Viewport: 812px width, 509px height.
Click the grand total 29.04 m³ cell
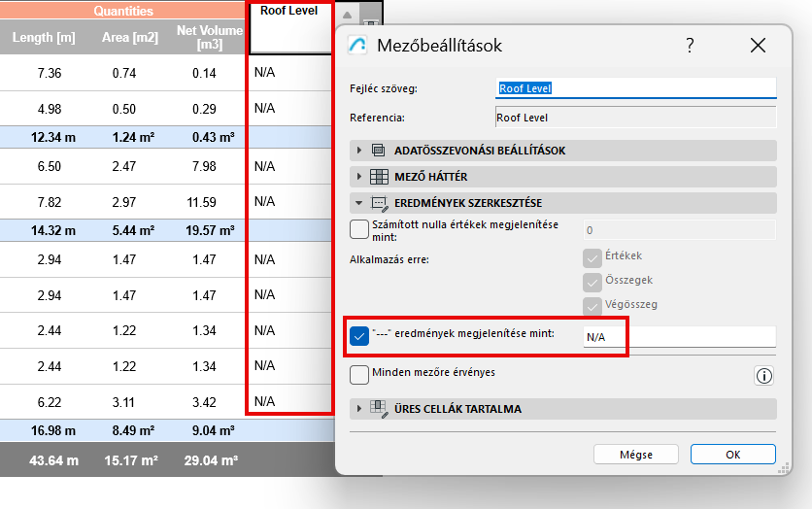tap(212, 460)
